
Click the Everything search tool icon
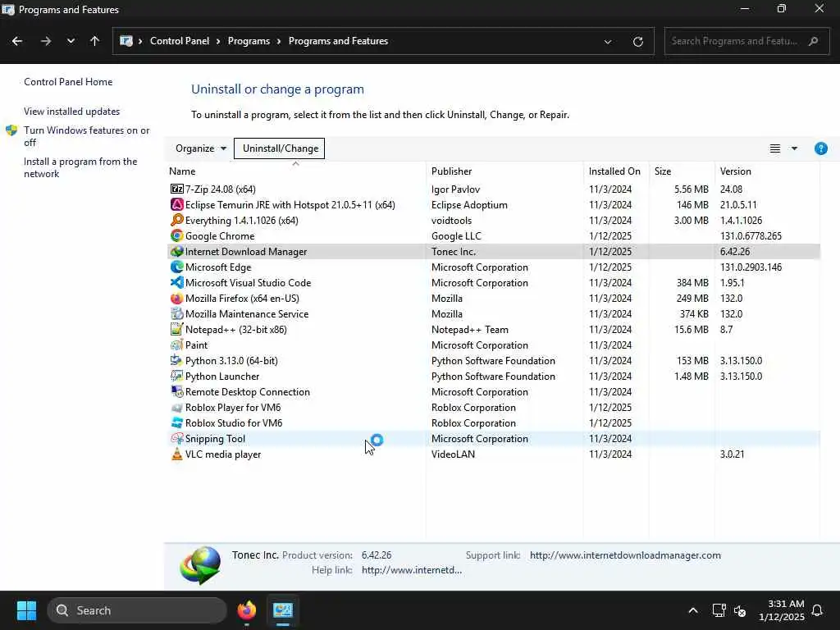177,220
